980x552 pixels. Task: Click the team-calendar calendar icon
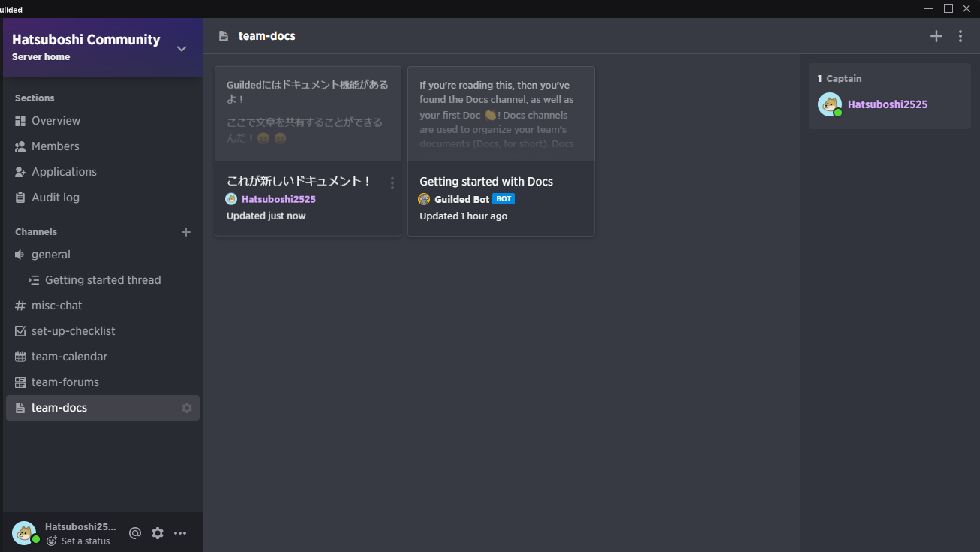pyautogui.click(x=20, y=357)
